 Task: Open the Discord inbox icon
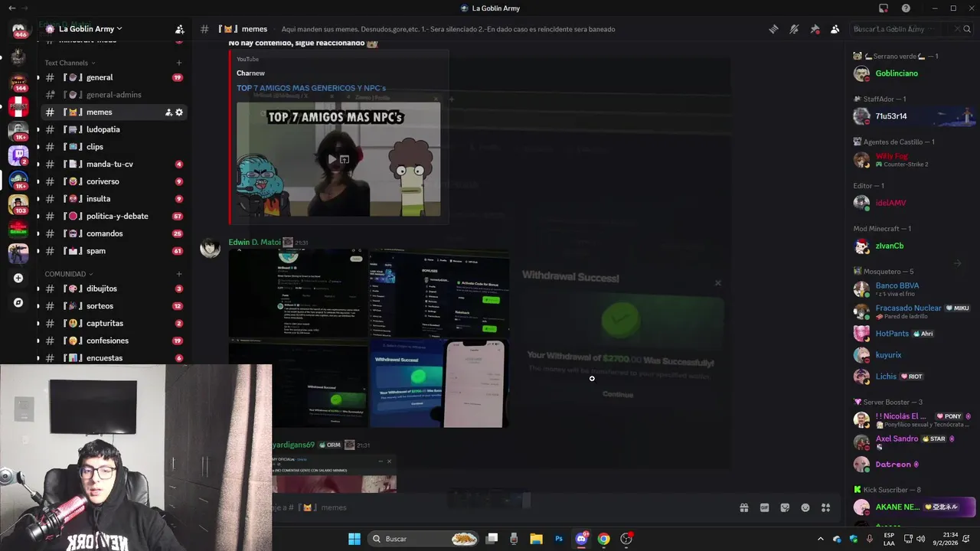pyautogui.click(x=884, y=8)
